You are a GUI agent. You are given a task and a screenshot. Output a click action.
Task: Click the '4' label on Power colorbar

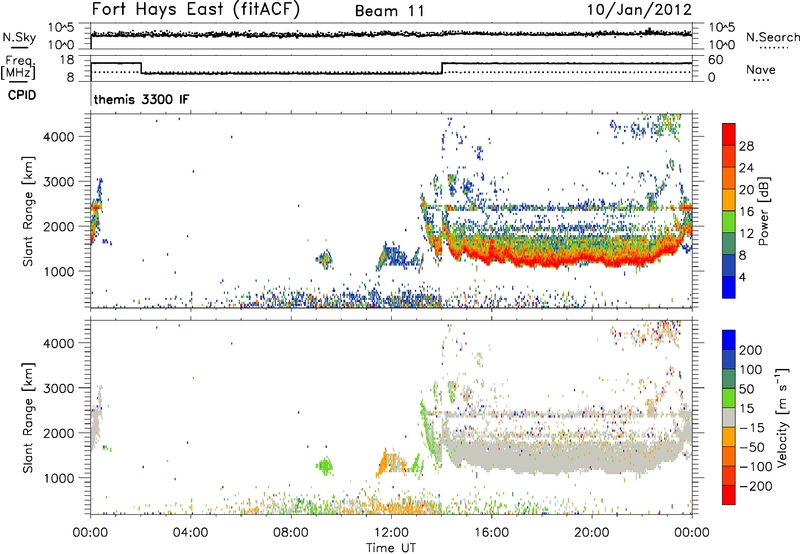[742, 277]
